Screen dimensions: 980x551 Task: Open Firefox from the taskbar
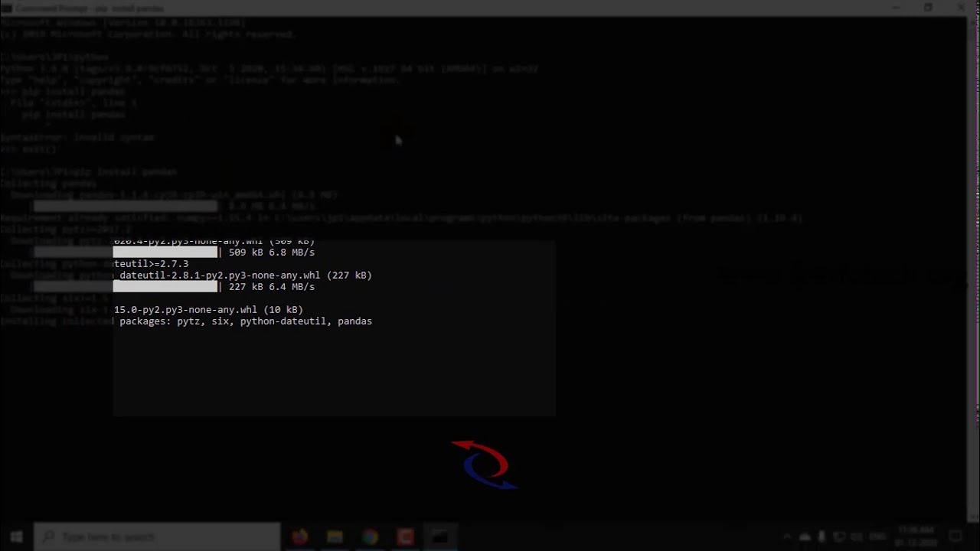[299, 537]
